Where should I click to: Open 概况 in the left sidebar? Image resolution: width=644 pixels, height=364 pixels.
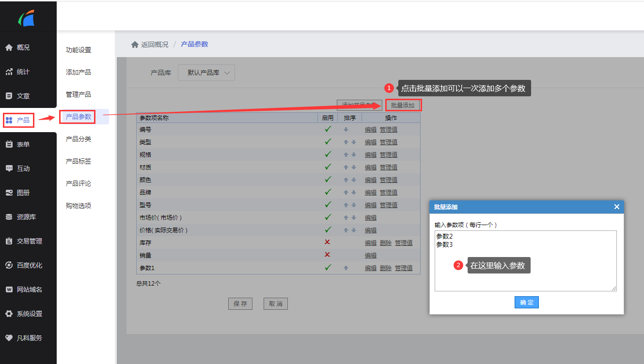point(23,47)
